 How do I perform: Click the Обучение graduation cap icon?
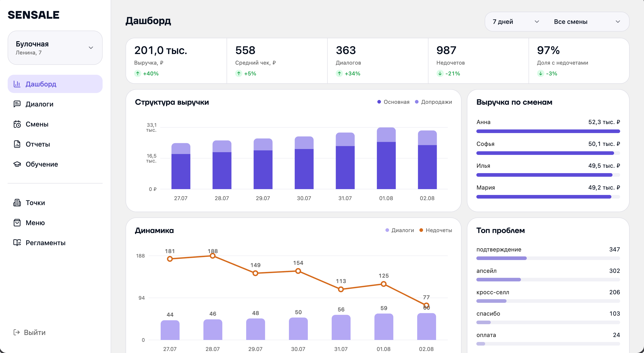tap(17, 164)
